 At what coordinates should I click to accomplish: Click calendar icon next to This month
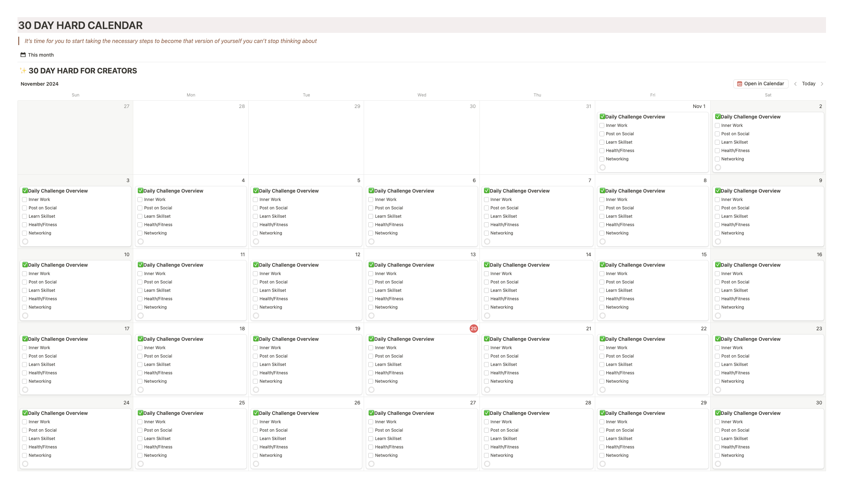23,55
